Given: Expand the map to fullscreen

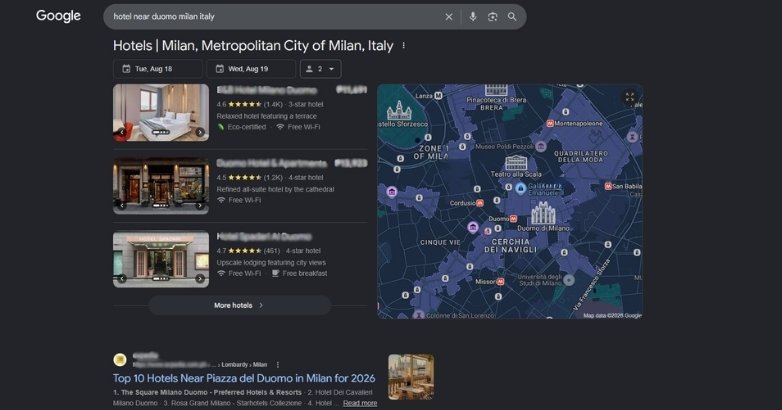Looking at the screenshot, I should click(630, 97).
